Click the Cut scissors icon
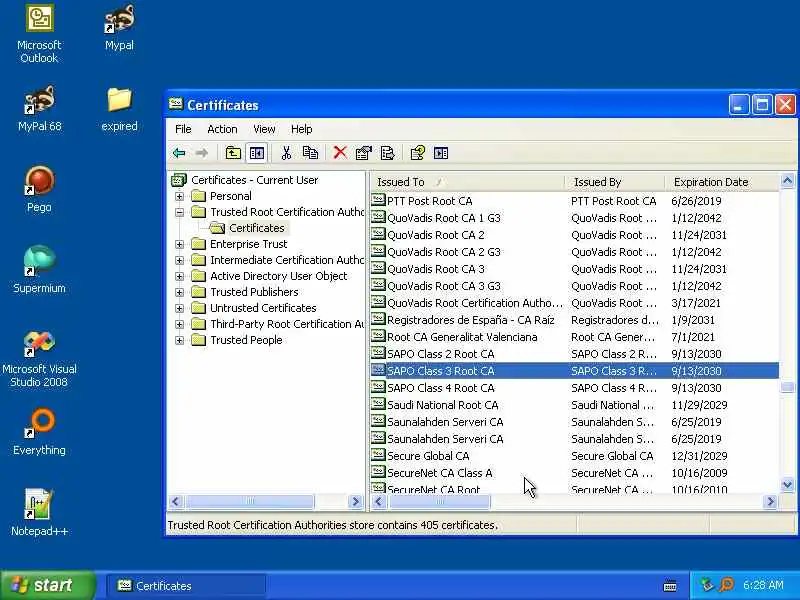The height and width of the screenshot is (600, 800). [x=286, y=153]
